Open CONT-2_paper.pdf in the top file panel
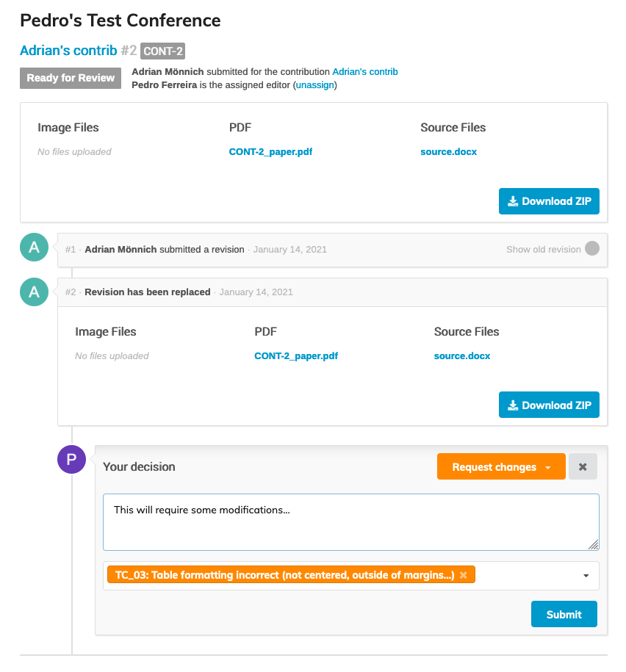The image size is (626, 672). [x=270, y=152]
